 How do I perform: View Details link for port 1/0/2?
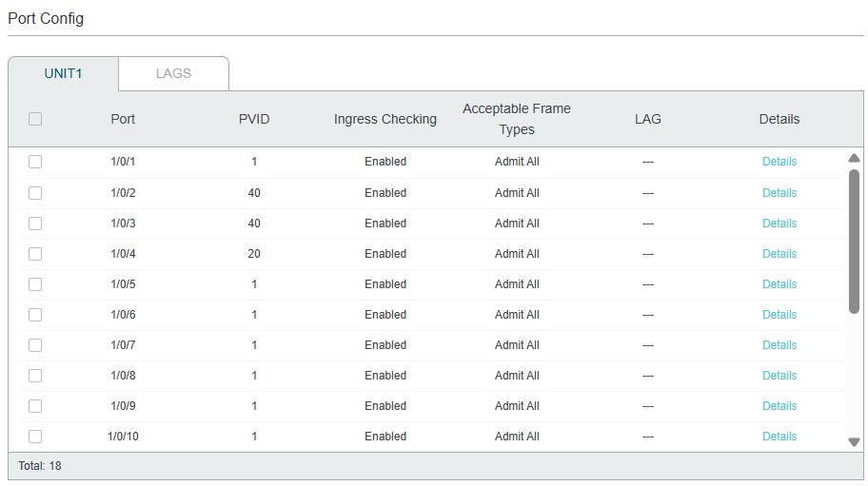pos(779,193)
